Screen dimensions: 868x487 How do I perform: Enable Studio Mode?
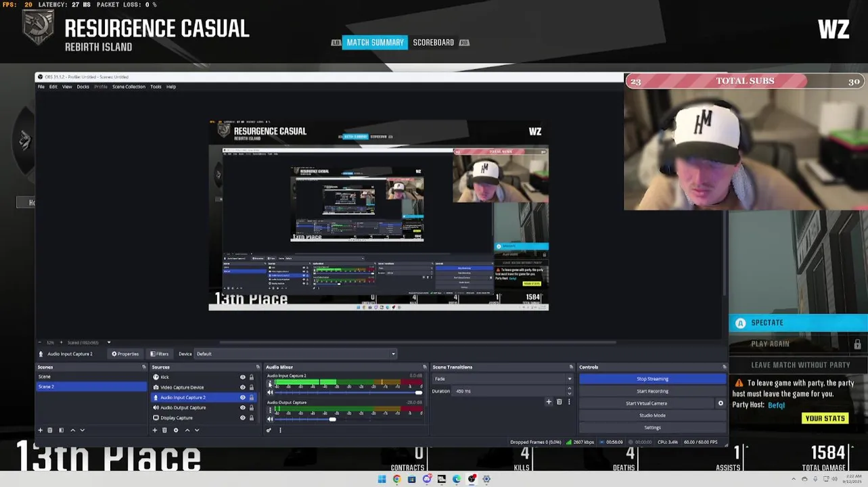(652, 415)
